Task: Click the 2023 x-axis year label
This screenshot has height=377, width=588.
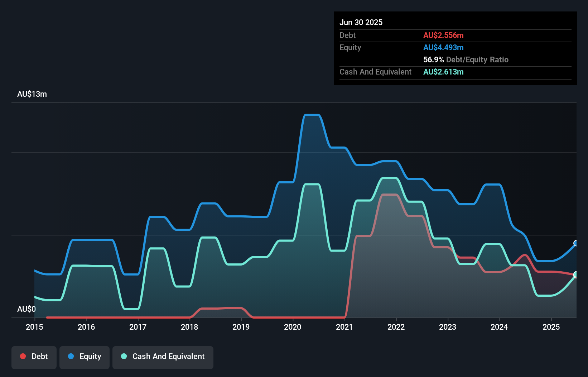Action: (448, 327)
